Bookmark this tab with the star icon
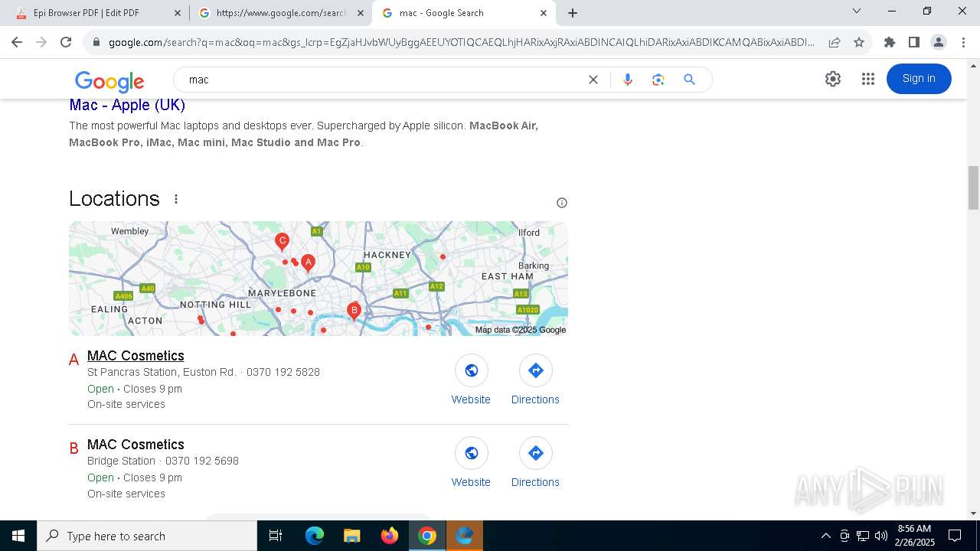This screenshot has height=551, width=980. coord(859,42)
